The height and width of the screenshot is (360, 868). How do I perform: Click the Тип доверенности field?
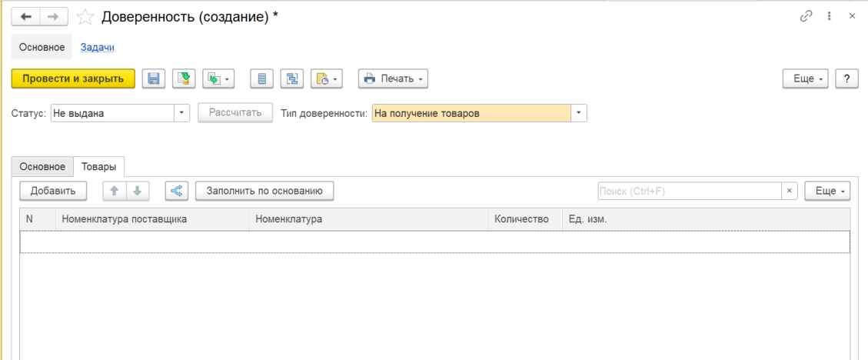[471, 113]
